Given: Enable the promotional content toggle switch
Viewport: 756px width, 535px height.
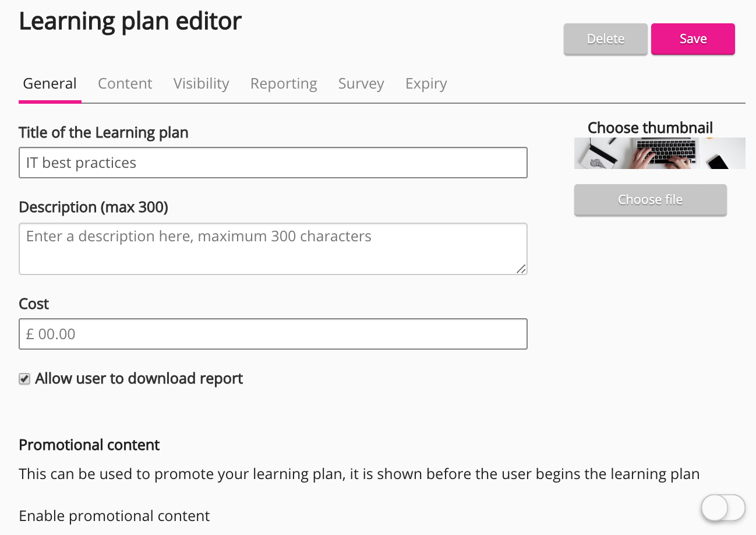Looking at the screenshot, I should point(723,508).
